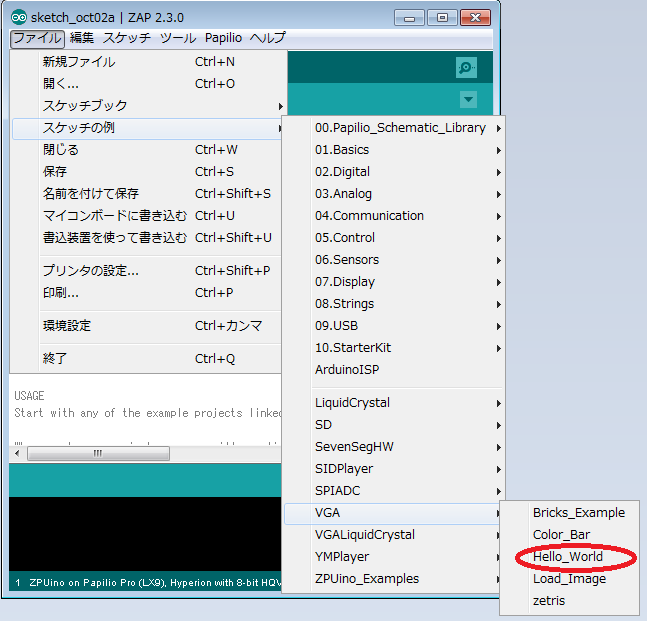Expand 00.Papilio_Schematic_Library examples
The width and height of the screenshot is (647, 621).
tap(394, 128)
